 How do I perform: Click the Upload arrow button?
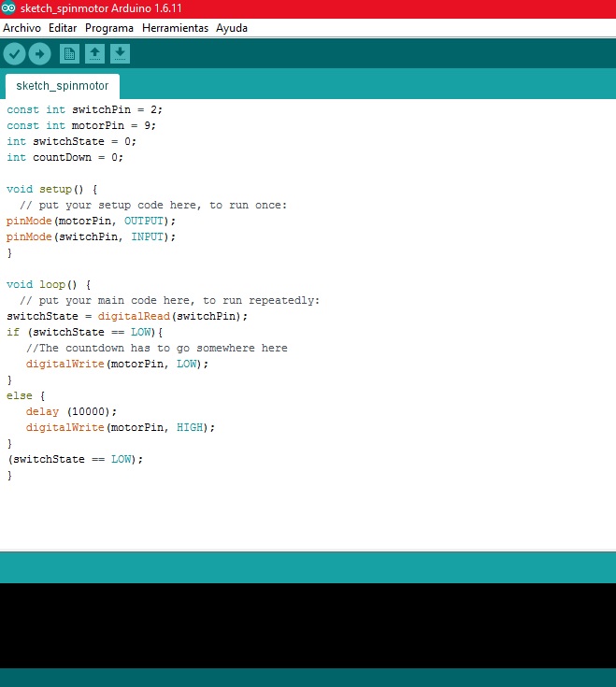pos(40,54)
